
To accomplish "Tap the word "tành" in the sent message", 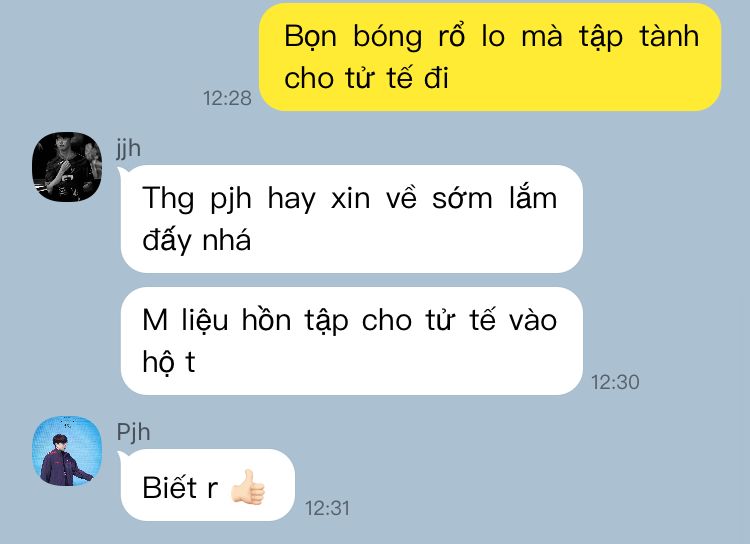I will point(670,36).
